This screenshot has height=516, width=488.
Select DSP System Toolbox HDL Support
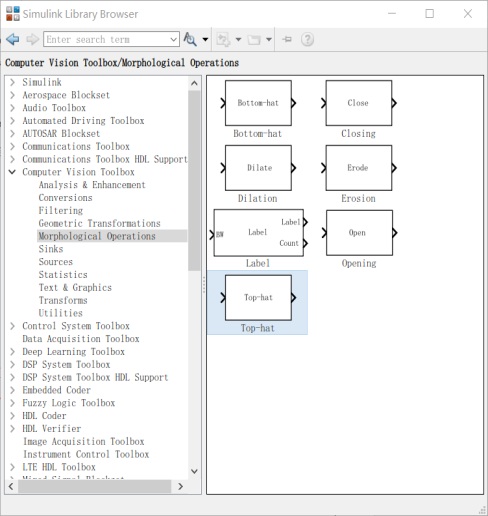pyautogui.click(x=95, y=377)
